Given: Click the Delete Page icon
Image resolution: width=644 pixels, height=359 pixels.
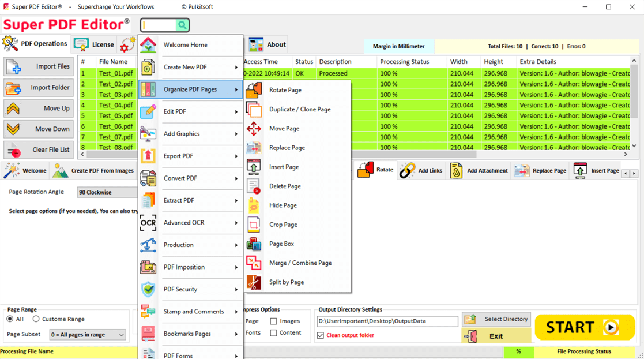Looking at the screenshot, I should pos(254,186).
